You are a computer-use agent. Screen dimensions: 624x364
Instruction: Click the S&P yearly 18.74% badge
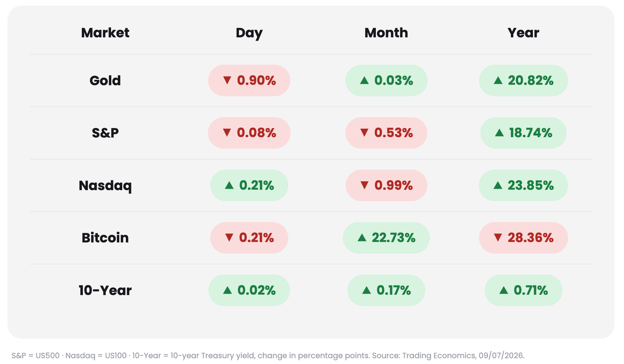point(524,133)
